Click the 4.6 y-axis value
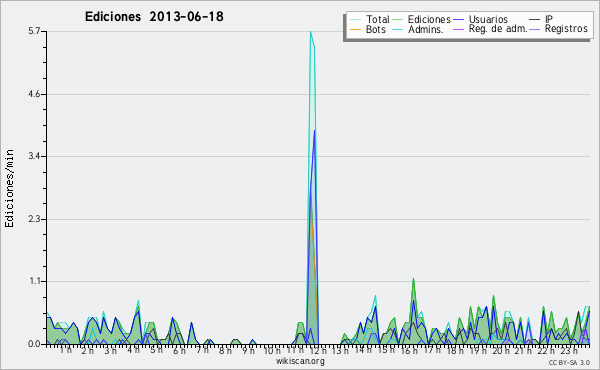Viewport: 600px width, 370px height. point(34,94)
